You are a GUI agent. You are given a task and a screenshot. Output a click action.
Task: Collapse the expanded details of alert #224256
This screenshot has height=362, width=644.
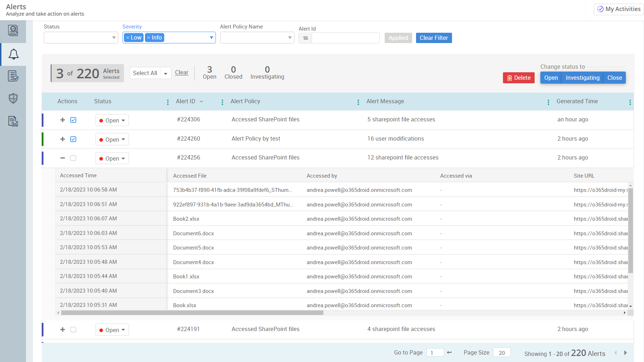point(62,158)
